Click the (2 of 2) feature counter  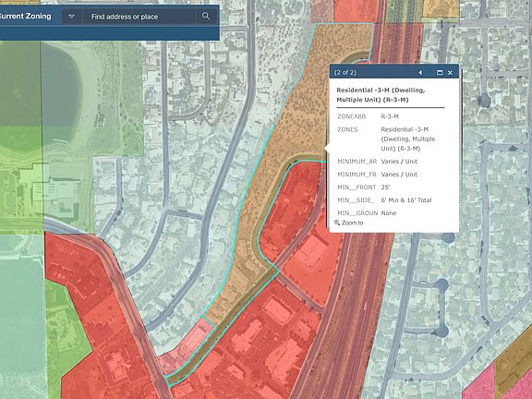345,73
